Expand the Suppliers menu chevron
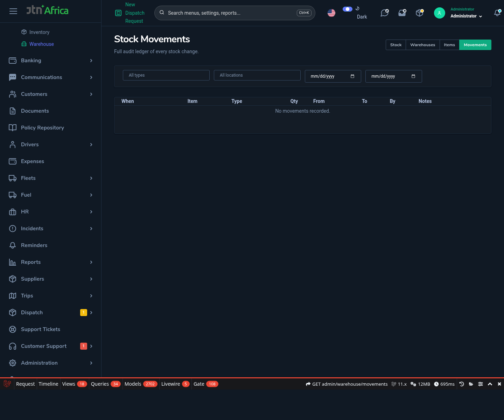 click(x=91, y=279)
